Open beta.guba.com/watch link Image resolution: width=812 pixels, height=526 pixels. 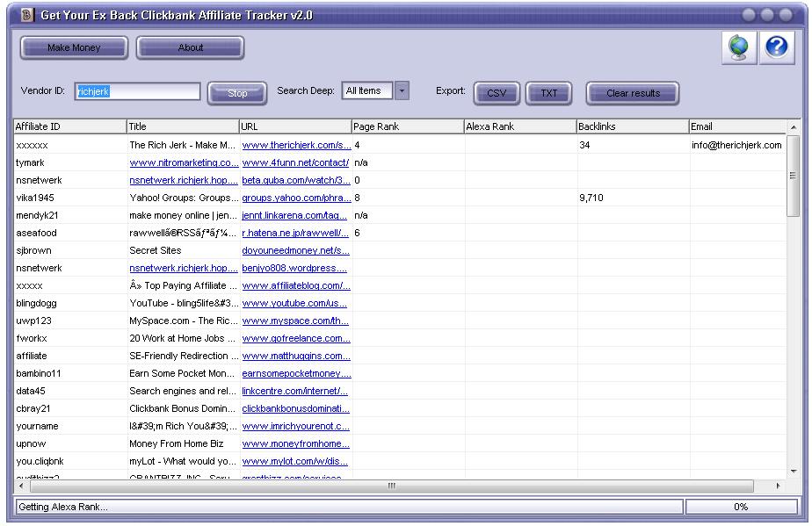[x=295, y=181]
